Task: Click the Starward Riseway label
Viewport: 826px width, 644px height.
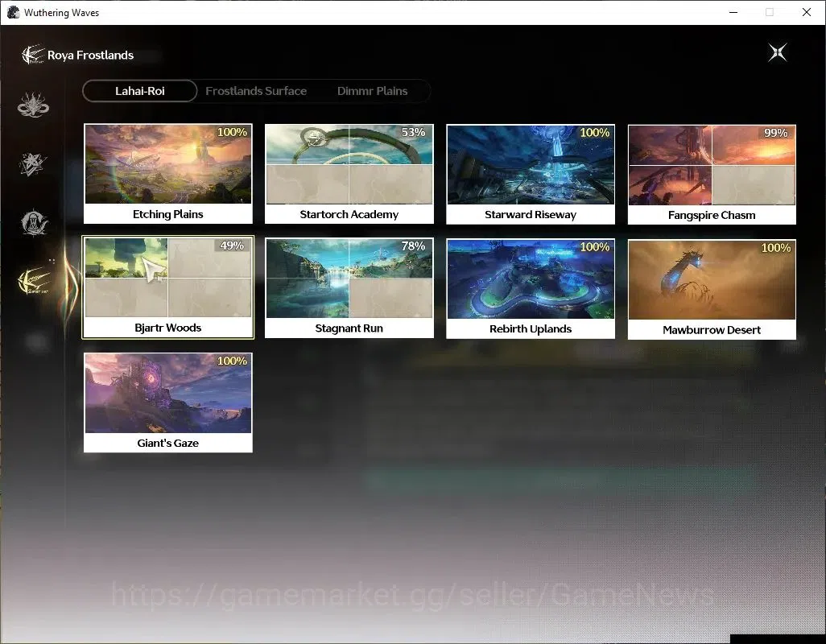Action: point(531,215)
